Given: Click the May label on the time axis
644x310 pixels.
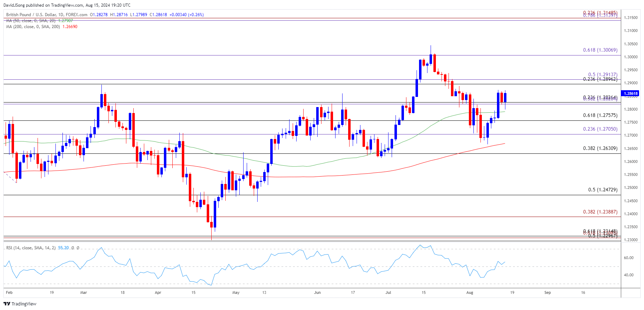Looking at the screenshot, I should [x=236, y=292].
